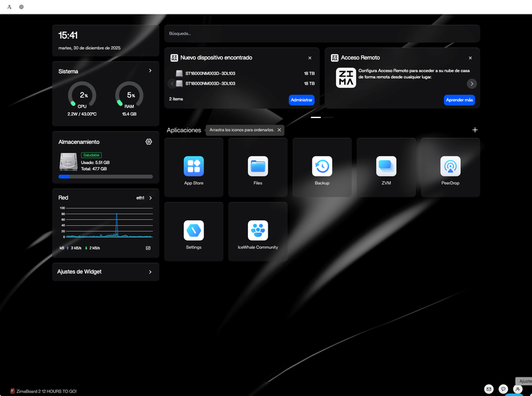The height and width of the screenshot is (396, 532).
Task: Expand the Sistema widget details
Action: tap(150, 71)
